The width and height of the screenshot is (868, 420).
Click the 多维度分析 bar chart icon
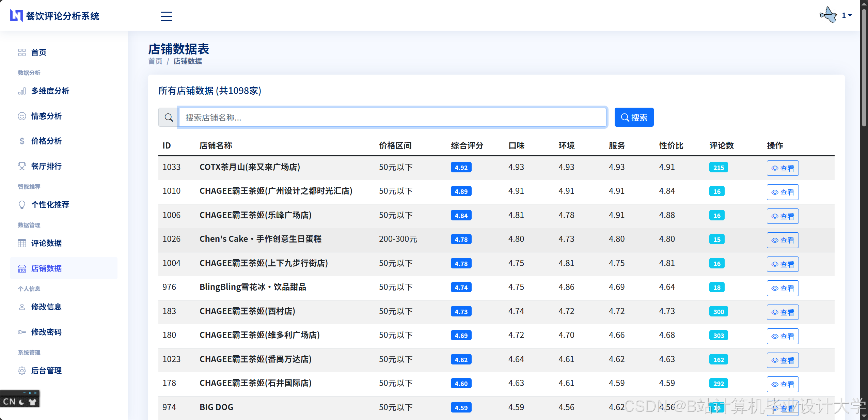pos(22,91)
